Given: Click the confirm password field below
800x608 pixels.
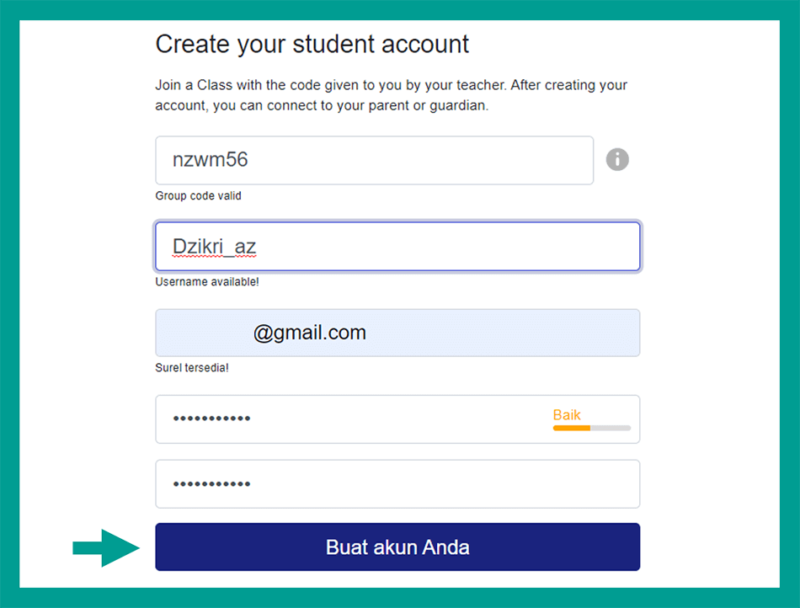Looking at the screenshot, I should pos(397,484).
